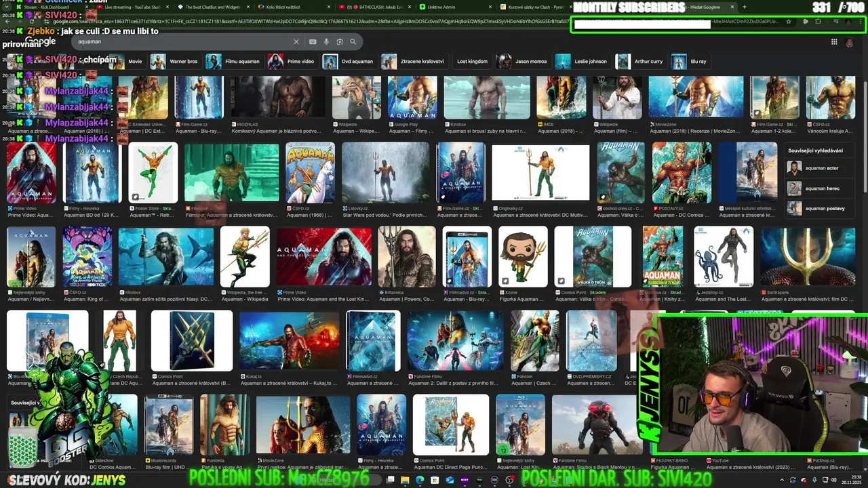
Task: Open the on-screen keyboard input tool
Action: coord(313,41)
